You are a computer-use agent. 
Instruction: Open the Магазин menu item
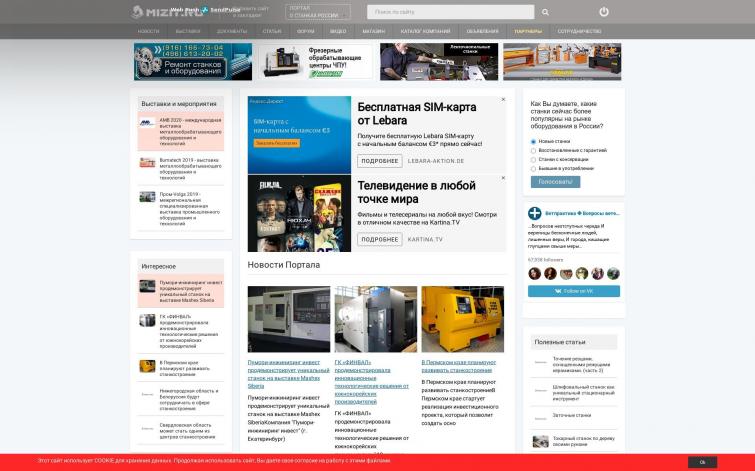coord(374,31)
